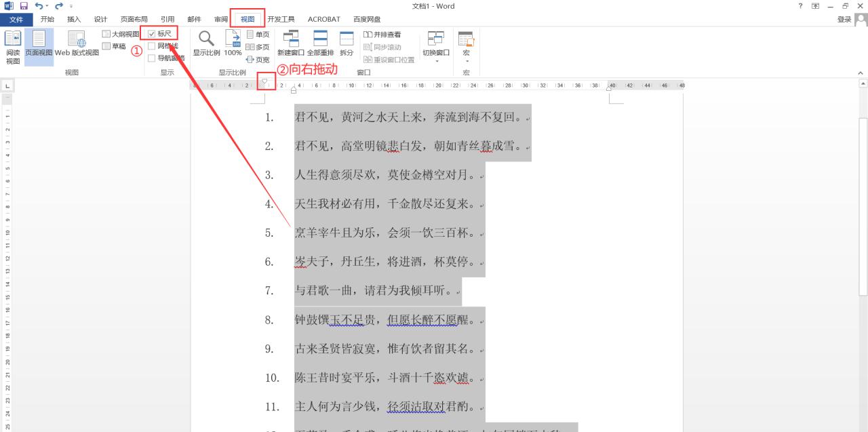Viewport: 868px width, 432px height.
Task: Switch to the 百度网盘 tab
Action: click(367, 19)
